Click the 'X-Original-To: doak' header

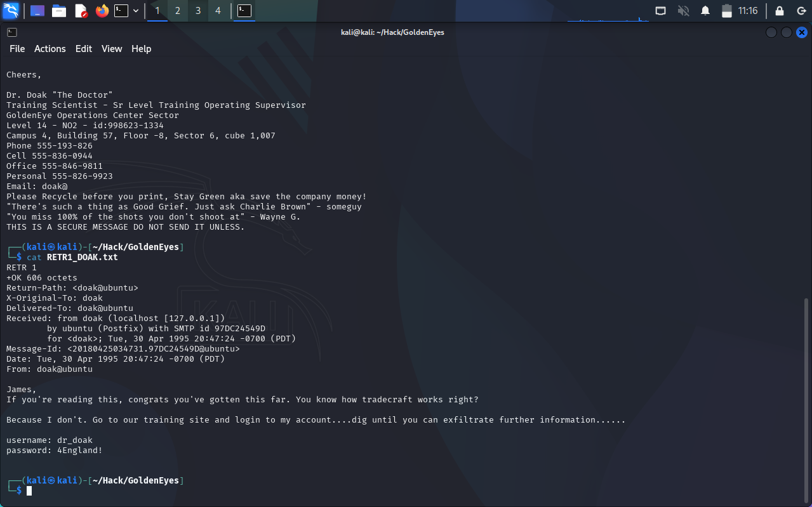pos(55,298)
